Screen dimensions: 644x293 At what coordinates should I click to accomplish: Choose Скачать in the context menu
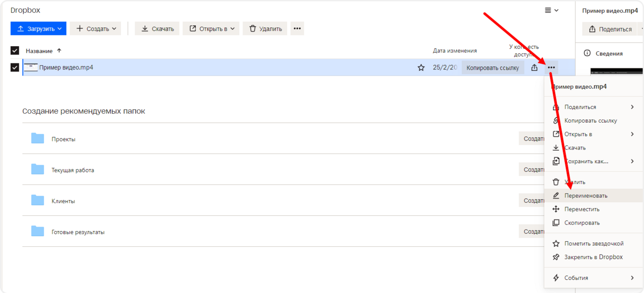click(593, 148)
